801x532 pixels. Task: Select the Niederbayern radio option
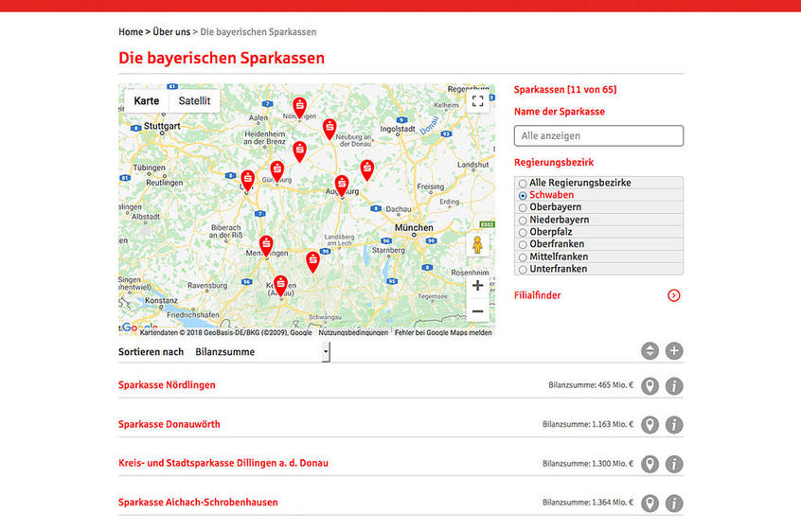[523, 221]
